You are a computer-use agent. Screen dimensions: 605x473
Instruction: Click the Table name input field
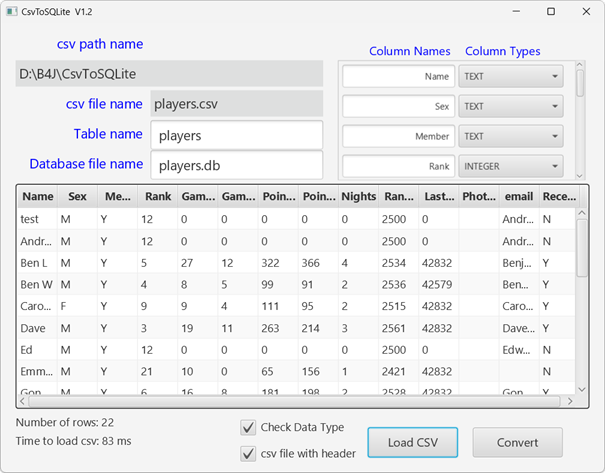(236, 135)
